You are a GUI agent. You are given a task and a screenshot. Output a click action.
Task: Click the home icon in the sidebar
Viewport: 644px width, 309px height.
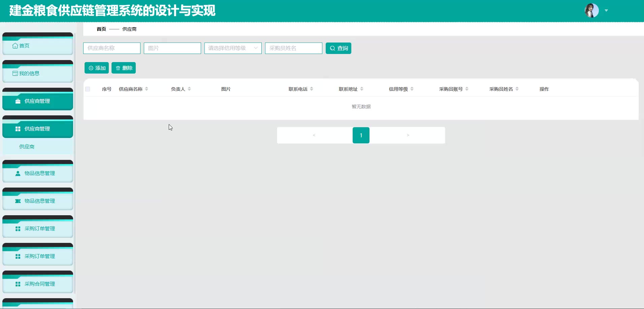click(15, 46)
